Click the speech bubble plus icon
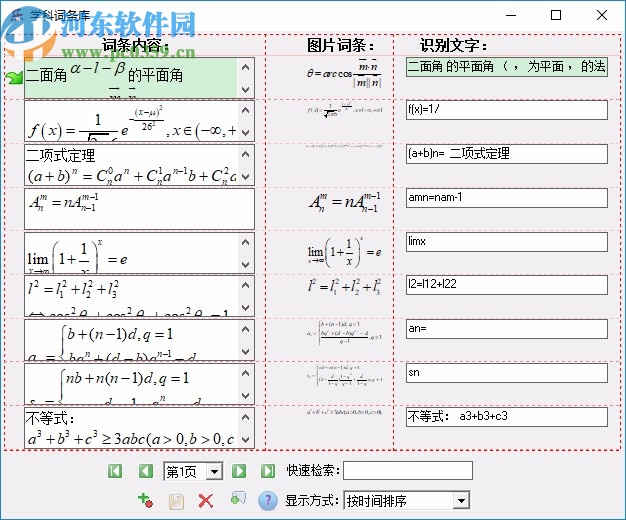This screenshot has width=626, height=520. 238,499
